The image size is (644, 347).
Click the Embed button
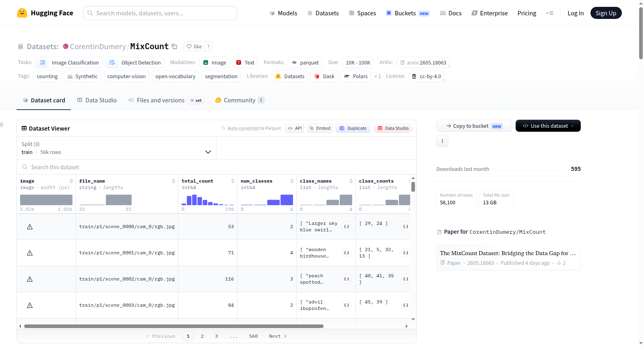coord(320,128)
